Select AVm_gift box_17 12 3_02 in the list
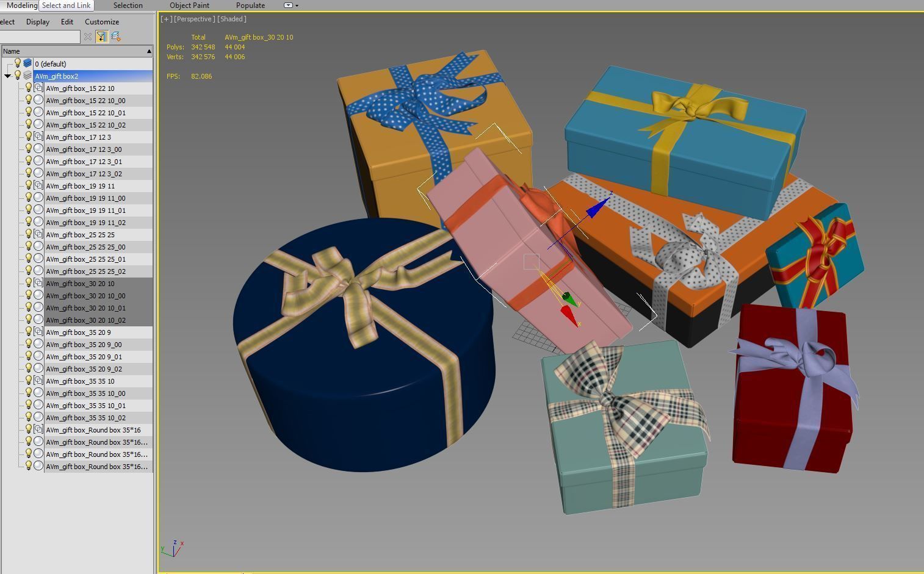Screen dimensions: 924x574 click(x=98, y=173)
